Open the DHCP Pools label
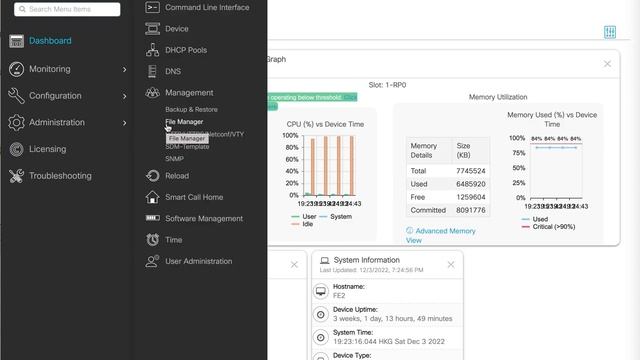Screen dimensions: 640x360 [x=186, y=50]
